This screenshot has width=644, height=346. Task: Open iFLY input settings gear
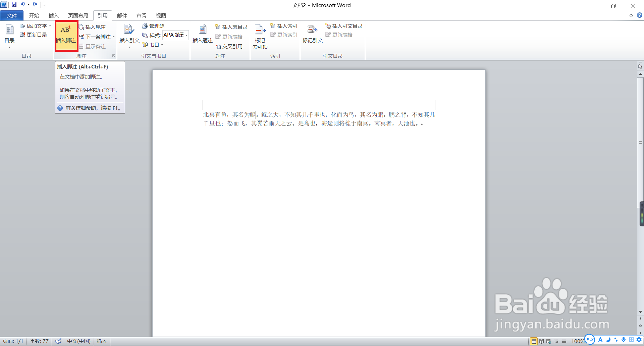pos(639,340)
